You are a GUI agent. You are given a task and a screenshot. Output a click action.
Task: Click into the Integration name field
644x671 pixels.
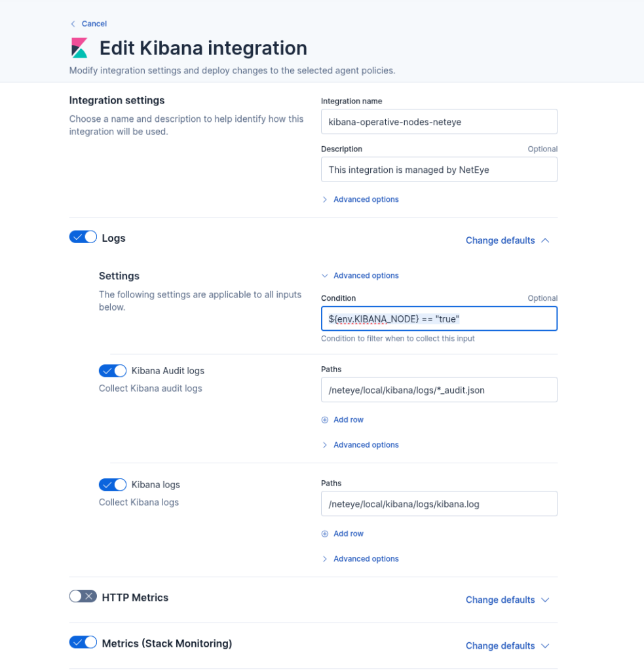[x=439, y=122]
